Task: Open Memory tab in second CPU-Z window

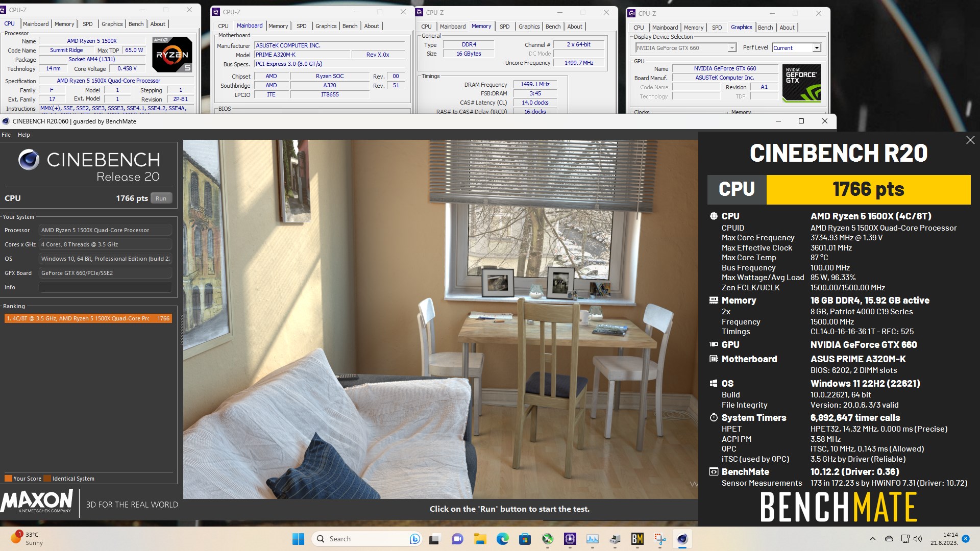Action: point(278,26)
